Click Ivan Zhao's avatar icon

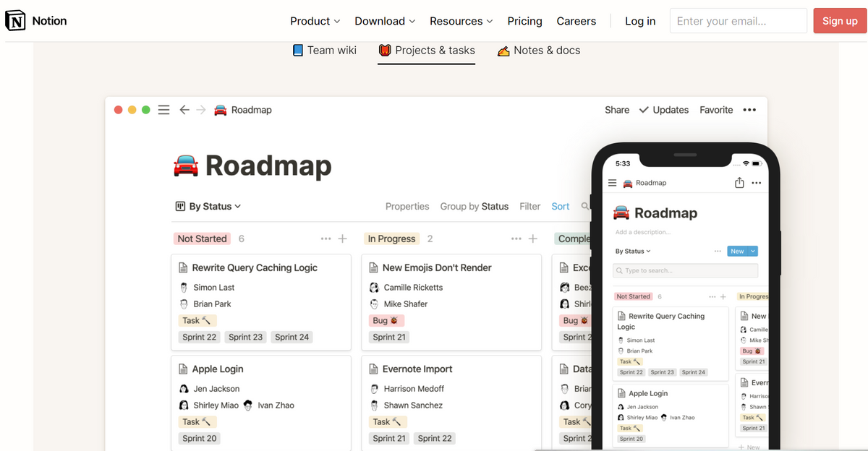point(248,405)
